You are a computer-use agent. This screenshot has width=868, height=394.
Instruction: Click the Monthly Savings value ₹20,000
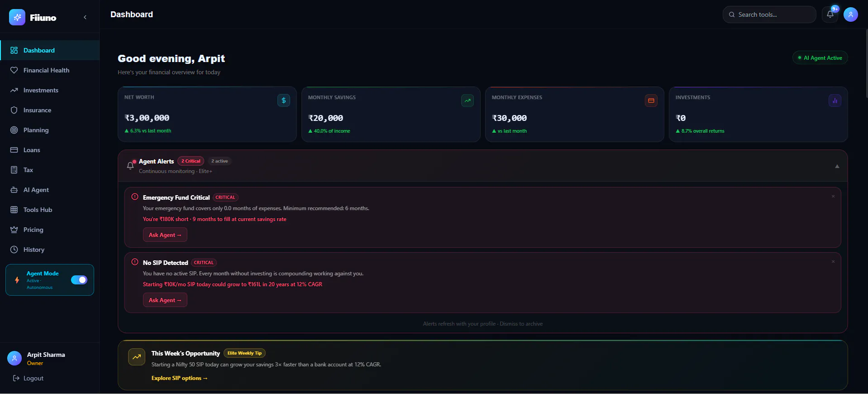pyautogui.click(x=326, y=118)
